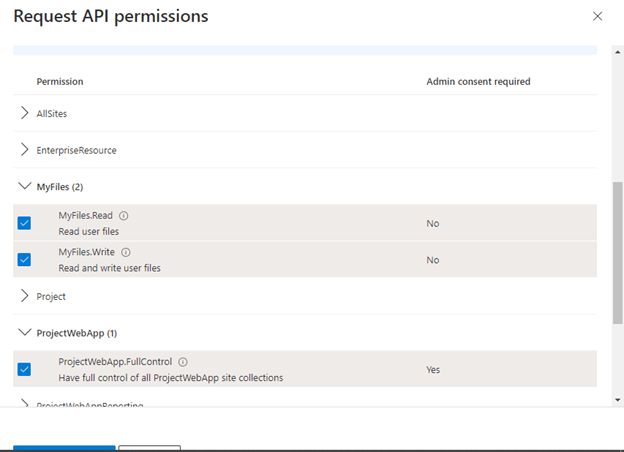This screenshot has height=452, width=624.
Task: Click the Permission column header
Action: [60, 82]
